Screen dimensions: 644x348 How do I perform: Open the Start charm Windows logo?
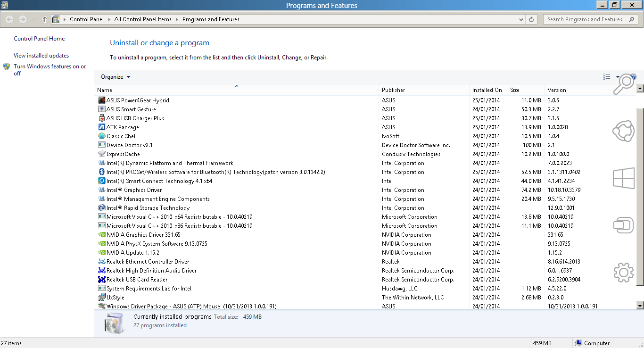[623, 178]
